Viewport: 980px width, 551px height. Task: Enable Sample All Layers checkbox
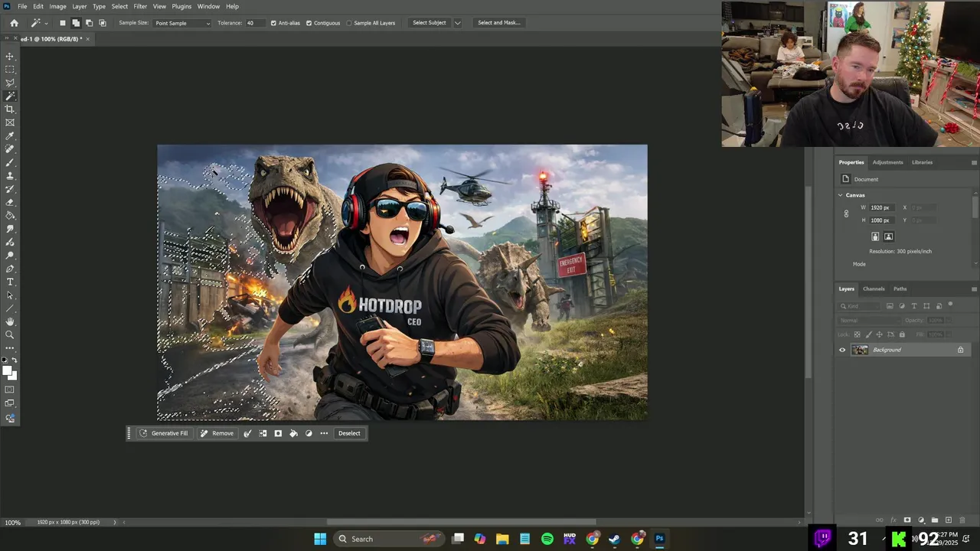[x=349, y=23]
